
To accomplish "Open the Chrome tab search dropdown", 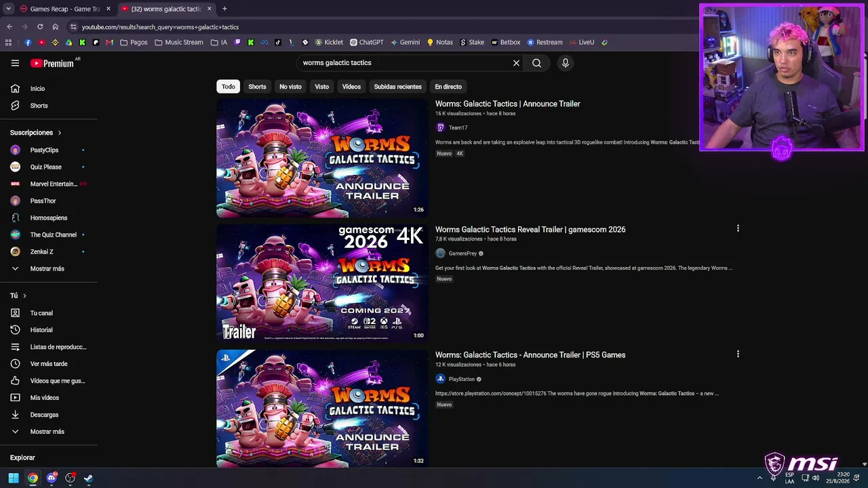I will click(8, 9).
